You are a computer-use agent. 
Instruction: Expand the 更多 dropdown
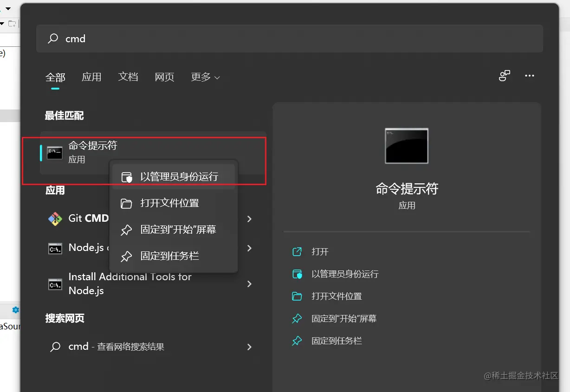tap(205, 77)
